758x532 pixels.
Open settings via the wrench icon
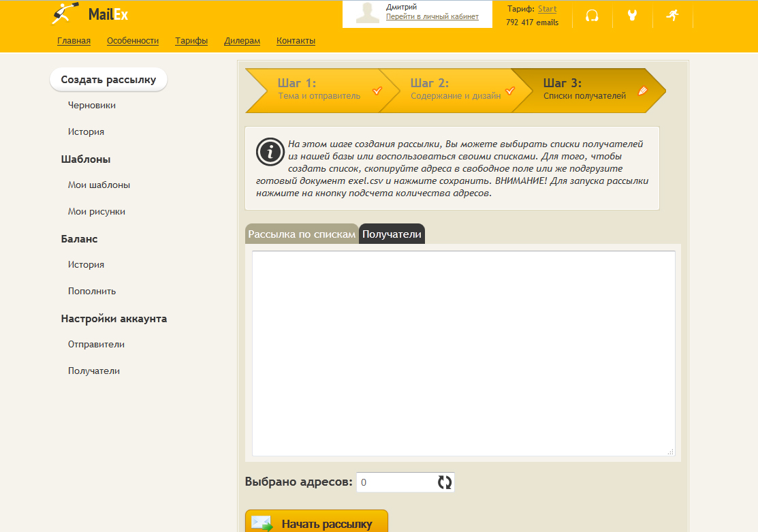[x=632, y=16]
